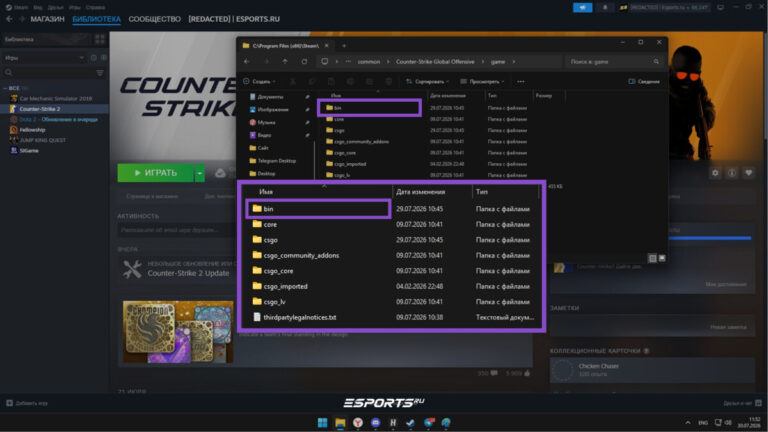Open the library advanced filter icon
This screenshot has width=768, height=432.
(x=100, y=73)
